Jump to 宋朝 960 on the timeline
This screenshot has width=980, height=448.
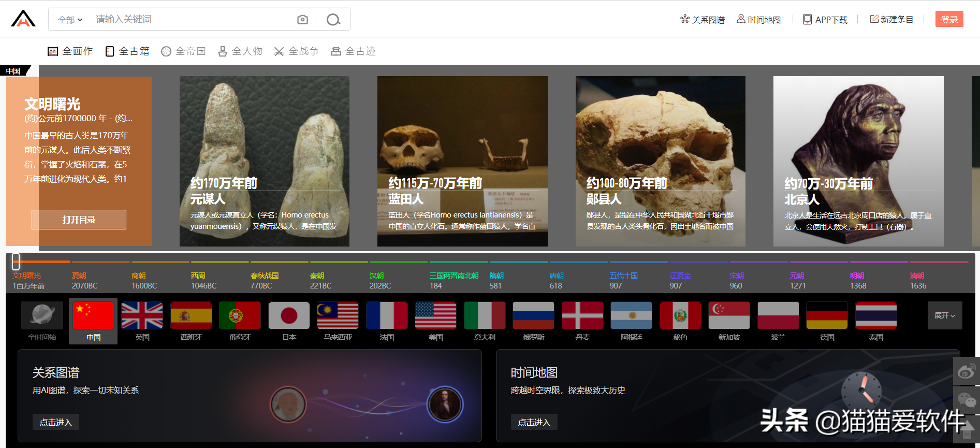[737, 280]
